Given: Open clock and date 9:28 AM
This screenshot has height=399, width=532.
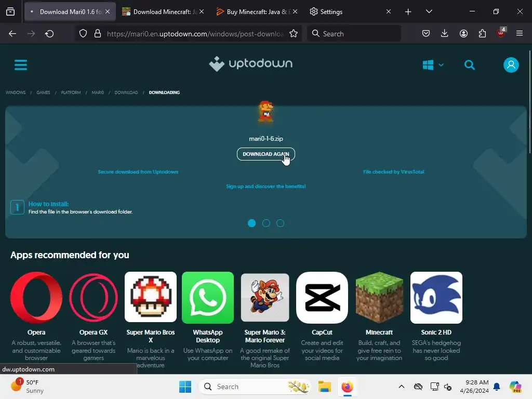Looking at the screenshot, I should [x=474, y=387].
